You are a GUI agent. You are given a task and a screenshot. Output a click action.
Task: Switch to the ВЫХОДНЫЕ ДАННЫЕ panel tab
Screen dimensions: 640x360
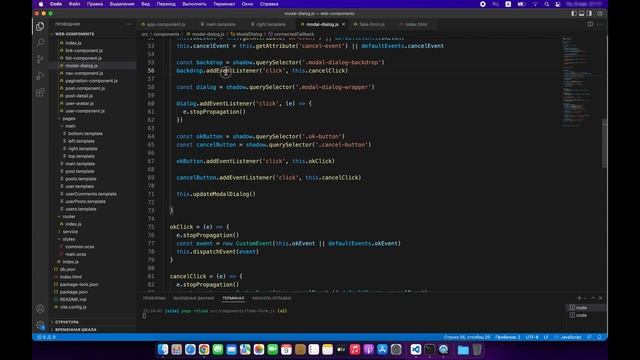tap(193, 298)
